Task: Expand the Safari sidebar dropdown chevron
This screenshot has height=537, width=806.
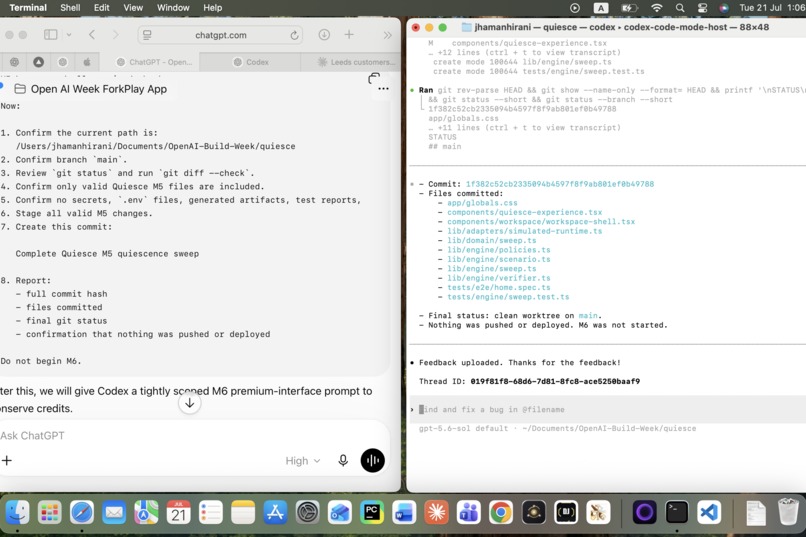Action: (69, 35)
